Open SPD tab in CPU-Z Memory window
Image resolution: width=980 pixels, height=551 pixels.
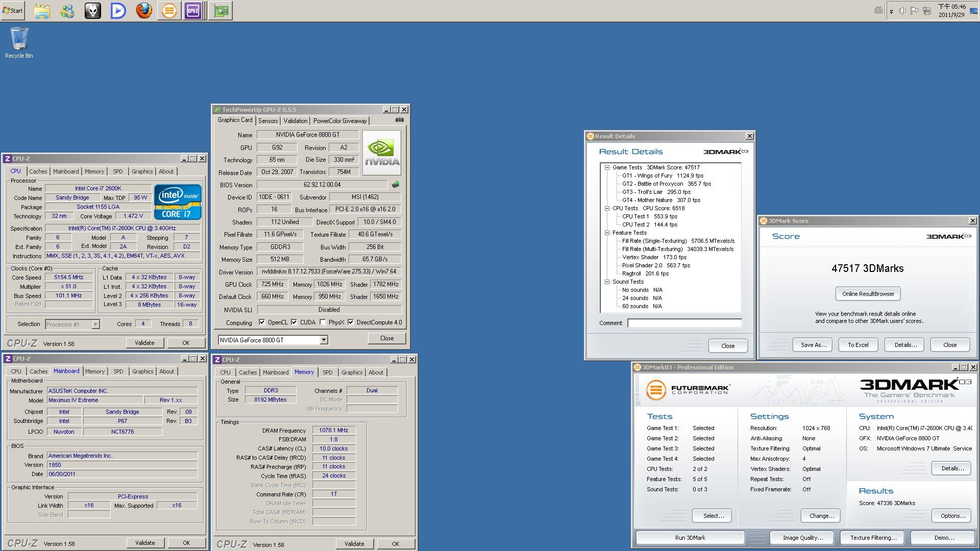coord(328,372)
